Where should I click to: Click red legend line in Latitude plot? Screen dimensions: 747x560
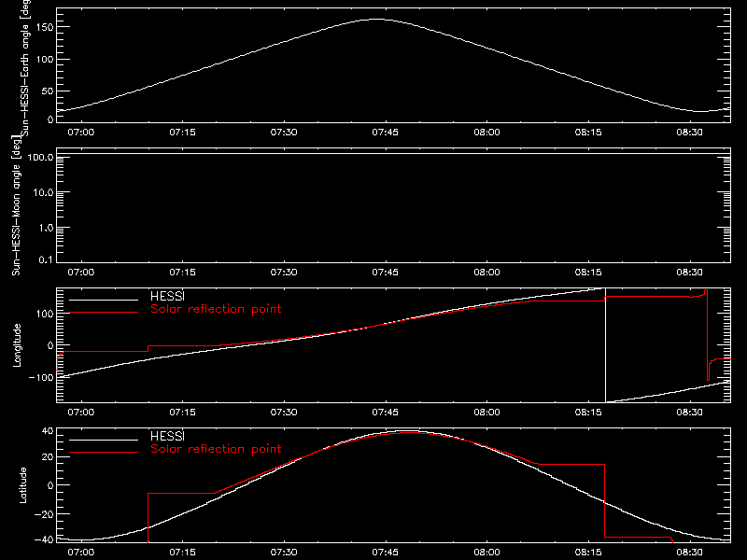click(104, 453)
